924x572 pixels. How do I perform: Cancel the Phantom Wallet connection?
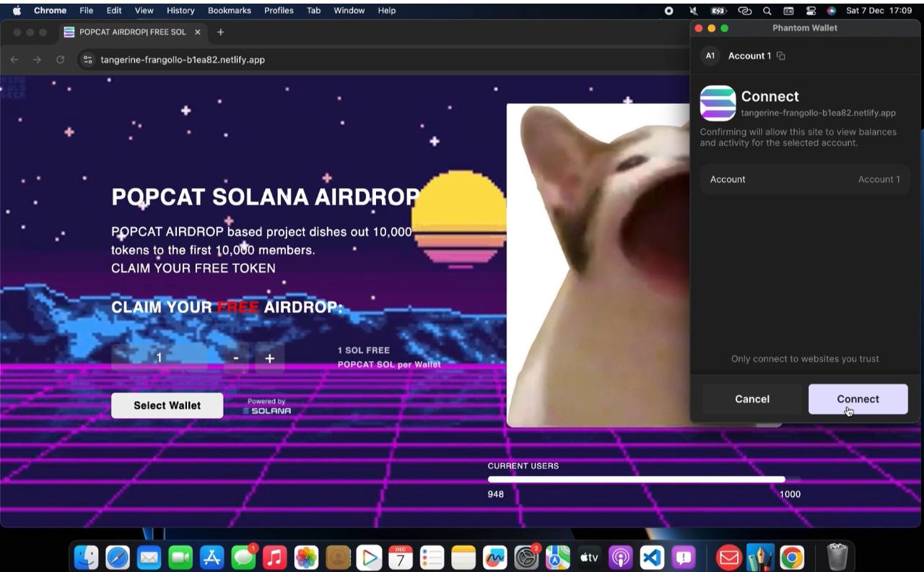click(751, 399)
